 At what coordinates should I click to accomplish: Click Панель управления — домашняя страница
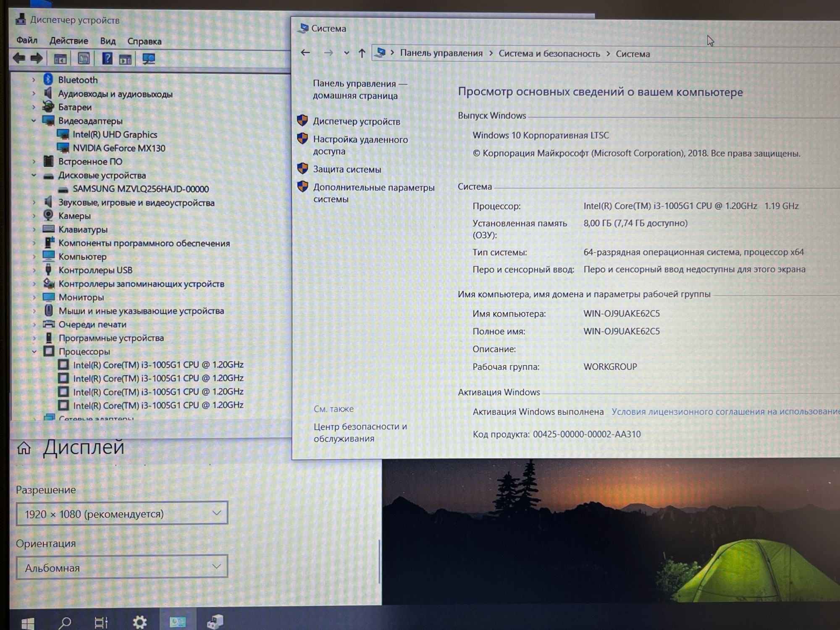click(x=360, y=89)
